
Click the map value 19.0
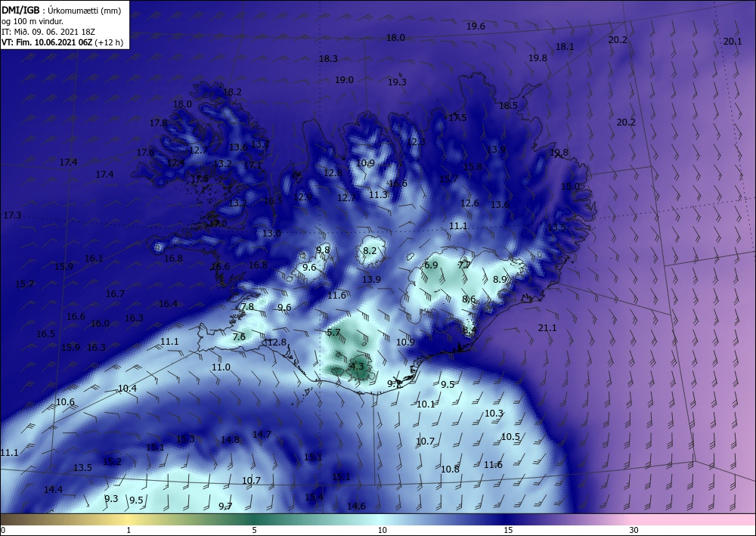(x=344, y=80)
